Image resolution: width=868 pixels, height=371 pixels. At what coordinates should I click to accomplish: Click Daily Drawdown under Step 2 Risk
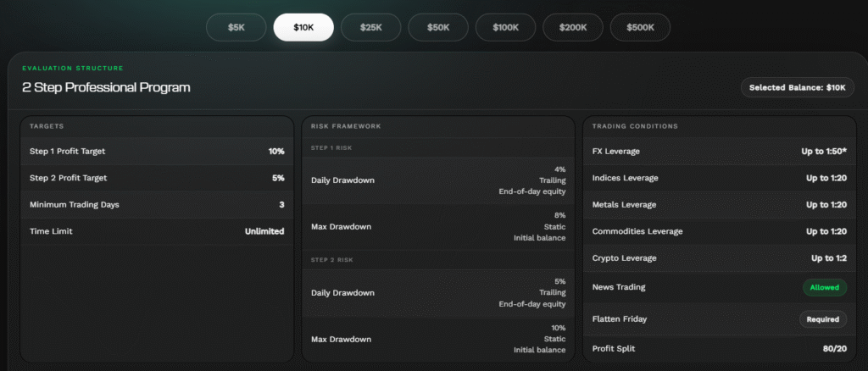(342, 293)
